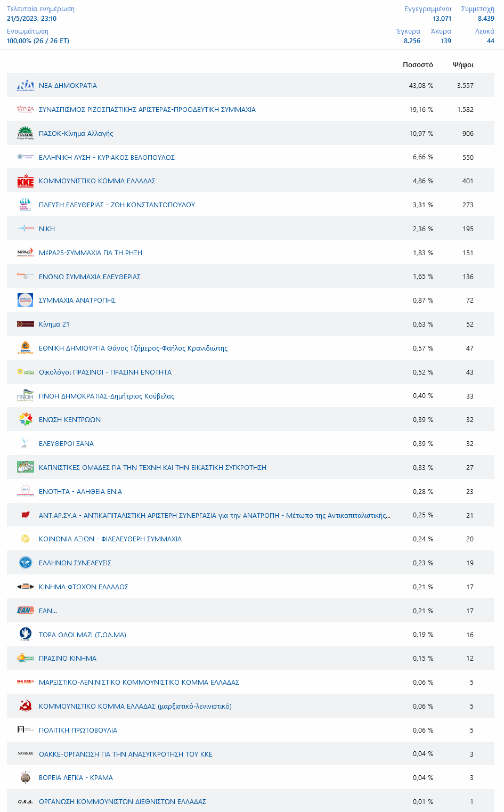Open the ΣΥΜΜΑΧΙΑ ΑΝΑΤΡΟΠΗΣ link
Viewport: 504px width, 812px height.
(77, 300)
